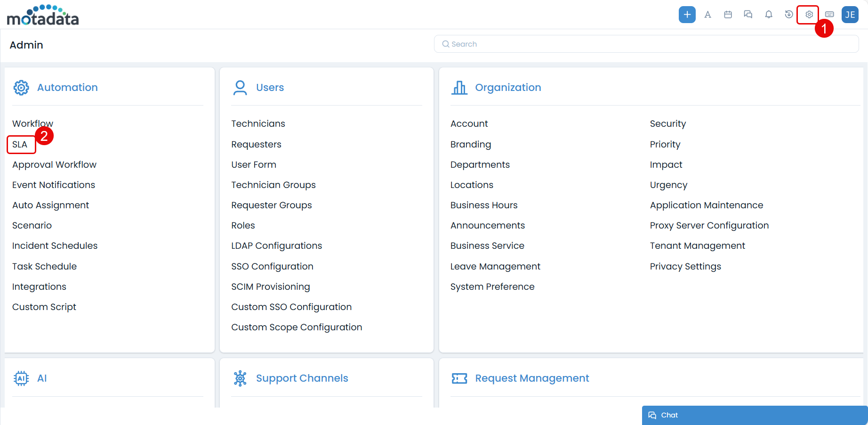Click the blue plus create button
Image resolution: width=868 pixels, height=425 pixels.
pos(687,15)
